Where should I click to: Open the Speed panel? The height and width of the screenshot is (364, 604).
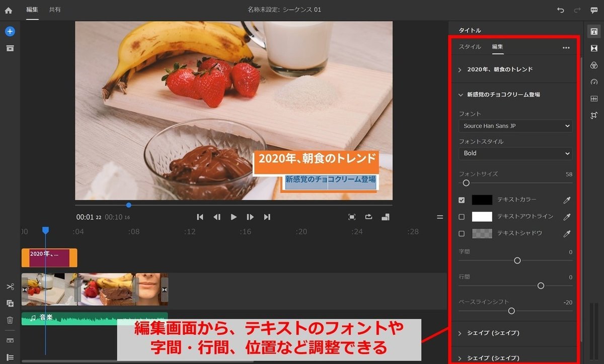point(594,82)
